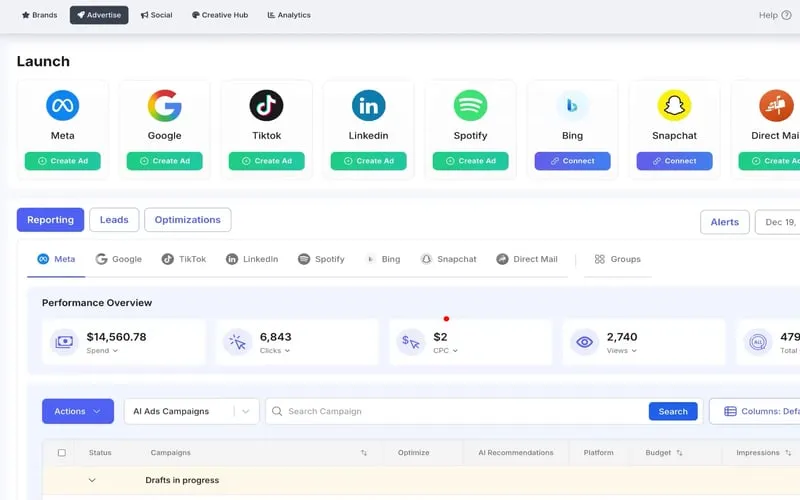Click the Google logo icon in Launch
Viewport: 800px width, 500px height.
coord(164,106)
